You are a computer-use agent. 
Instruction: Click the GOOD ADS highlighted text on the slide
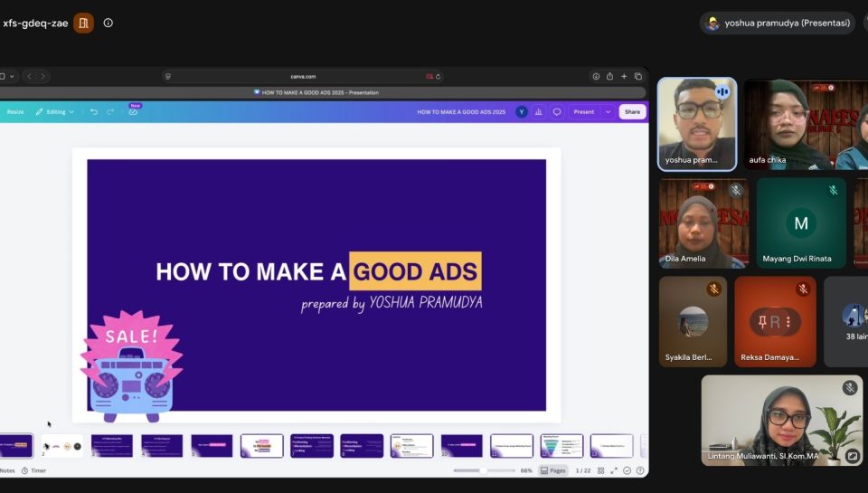[x=415, y=271]
